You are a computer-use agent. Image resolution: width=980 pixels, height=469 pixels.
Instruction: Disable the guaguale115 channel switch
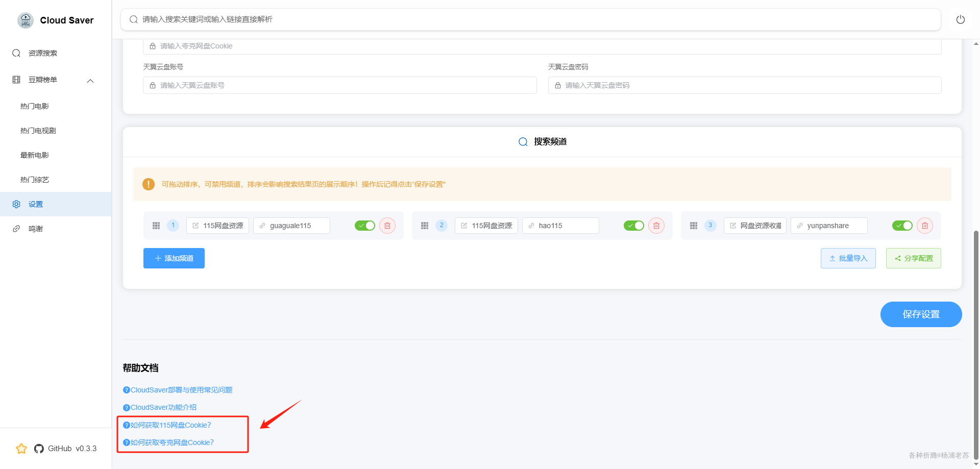(x=365, y=226)
